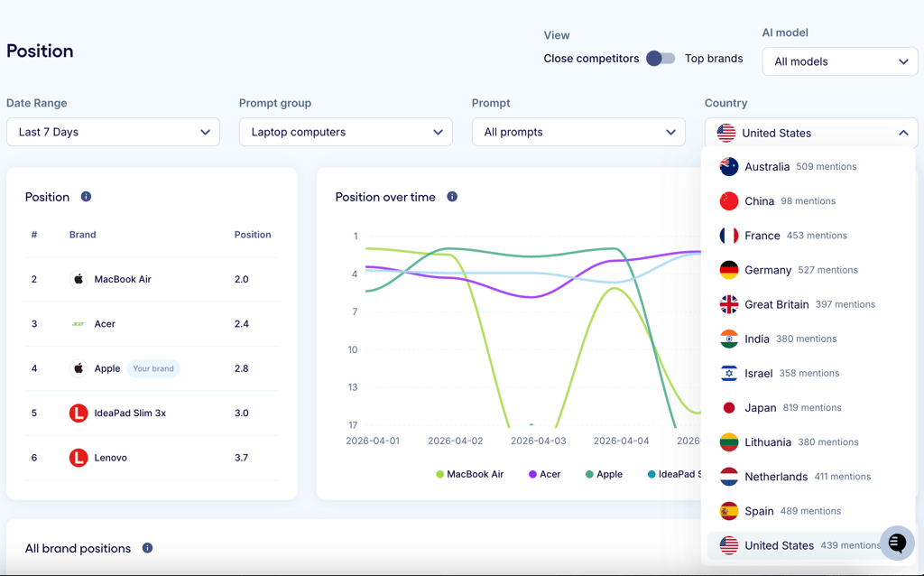The height and width of the screenshot is (576, 924).
Task: Click the Brand column header
Action: pos(82,235)
